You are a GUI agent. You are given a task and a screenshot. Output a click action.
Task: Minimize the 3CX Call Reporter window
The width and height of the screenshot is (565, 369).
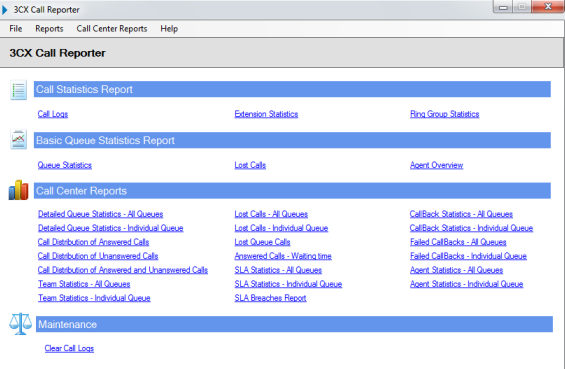pos(503,7)
